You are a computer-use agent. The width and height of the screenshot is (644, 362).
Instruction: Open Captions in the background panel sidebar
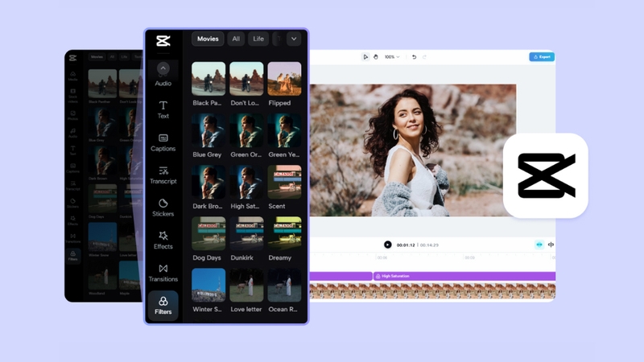(x=72, y=168)
